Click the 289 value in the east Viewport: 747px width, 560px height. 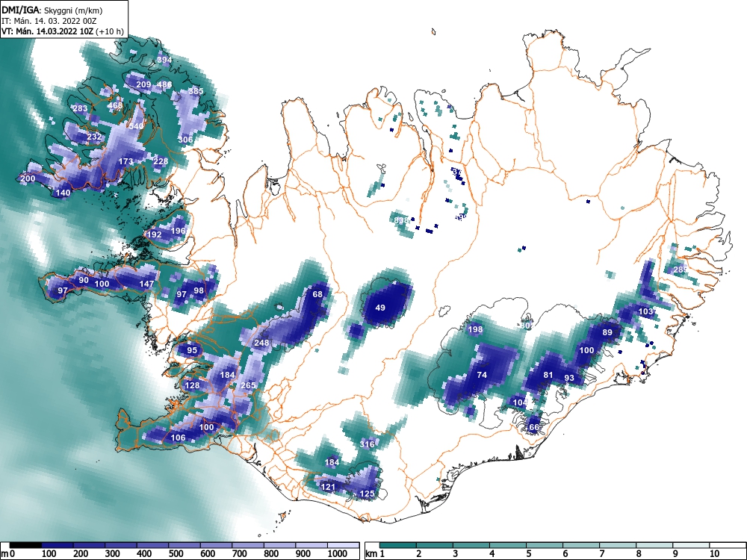[x=681, y=270]
